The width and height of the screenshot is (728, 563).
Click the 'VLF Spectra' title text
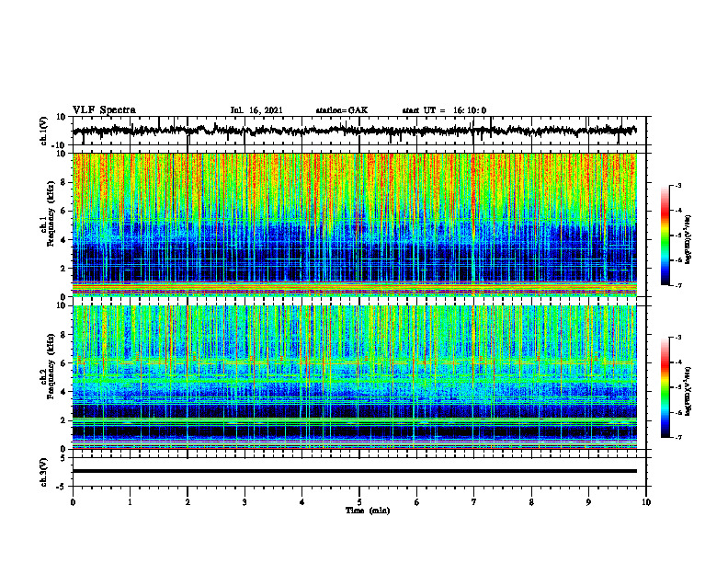point(104,110)
